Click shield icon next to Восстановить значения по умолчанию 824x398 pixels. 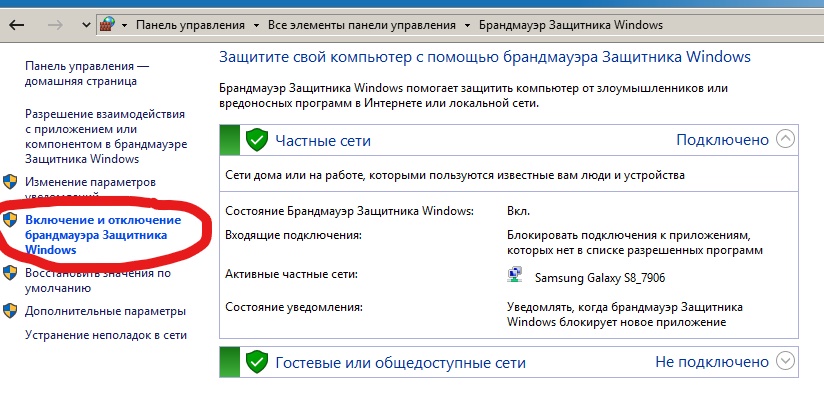coord(10,273)
